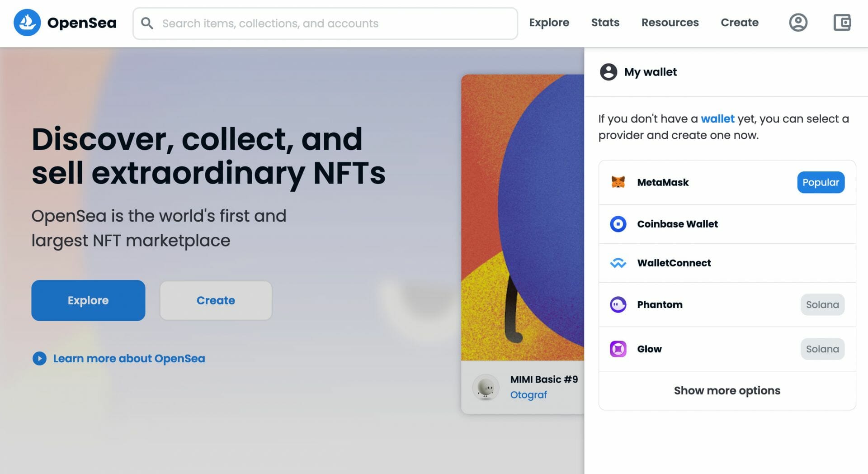868x474 pixels.
Task: Choose the WalletConnect label
Action: point(674,263)
